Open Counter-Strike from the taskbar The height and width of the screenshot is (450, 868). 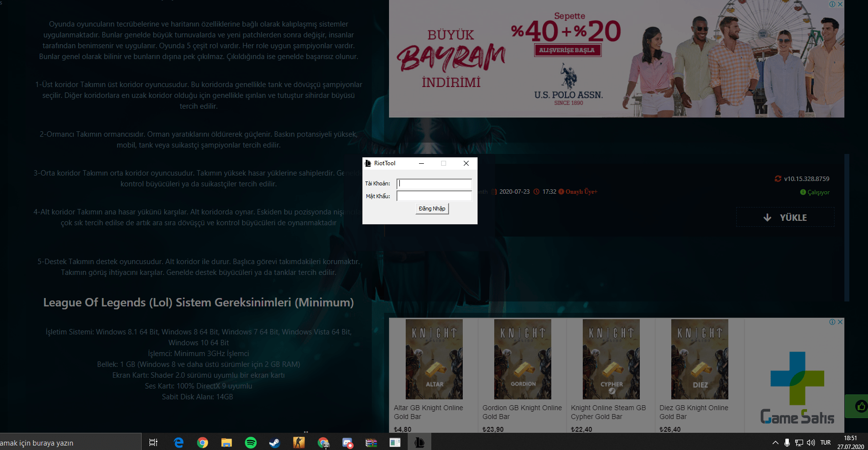coord(299,443)
